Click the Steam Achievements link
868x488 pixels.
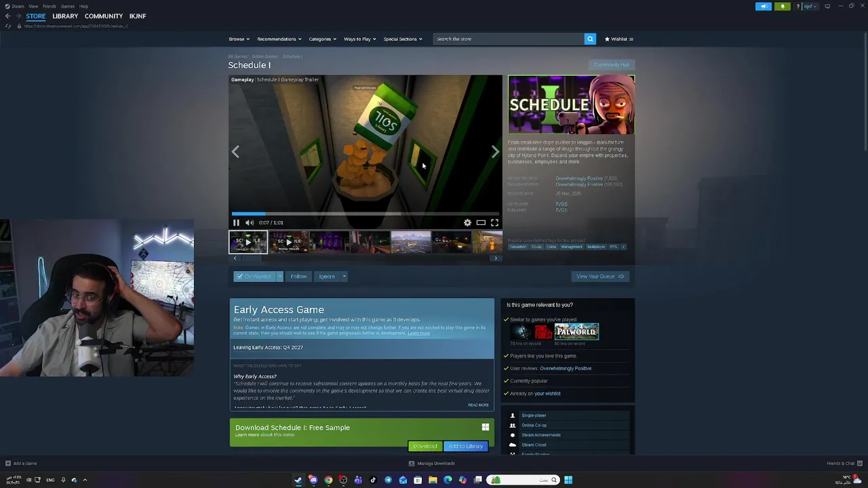(541, 435)
